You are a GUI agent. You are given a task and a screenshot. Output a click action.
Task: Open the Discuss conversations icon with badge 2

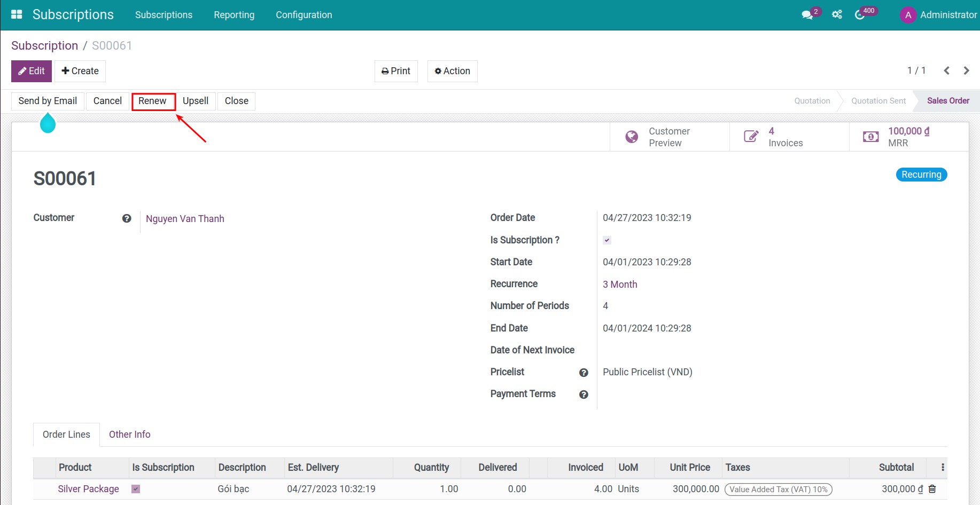807,14
